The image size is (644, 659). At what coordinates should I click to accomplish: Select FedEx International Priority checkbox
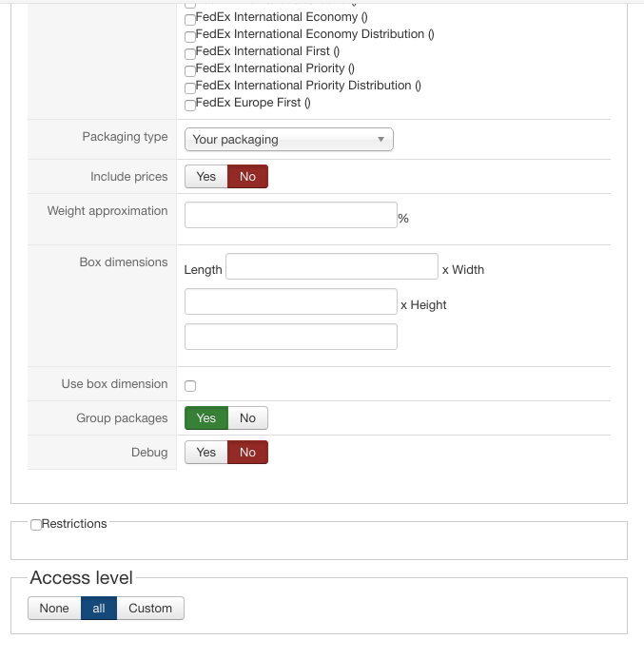pos(190,70)
